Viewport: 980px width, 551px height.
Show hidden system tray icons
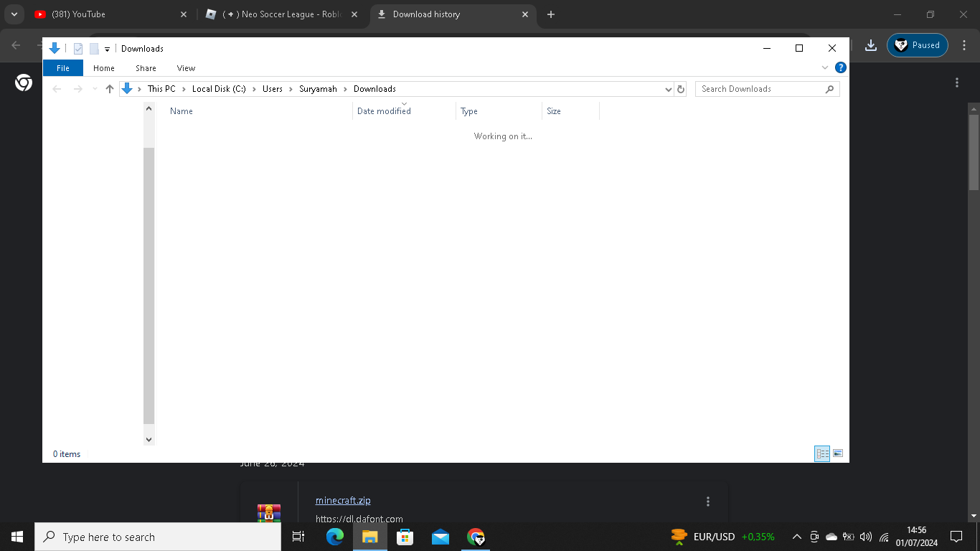pos(796,537)
